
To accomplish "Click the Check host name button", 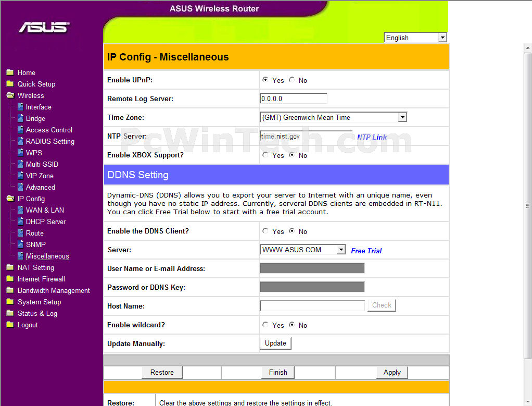I will 382,305.
